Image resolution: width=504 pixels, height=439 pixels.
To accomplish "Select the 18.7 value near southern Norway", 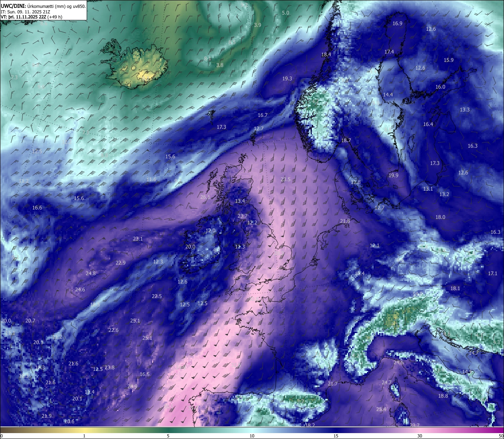I will (x=346, y=140).
